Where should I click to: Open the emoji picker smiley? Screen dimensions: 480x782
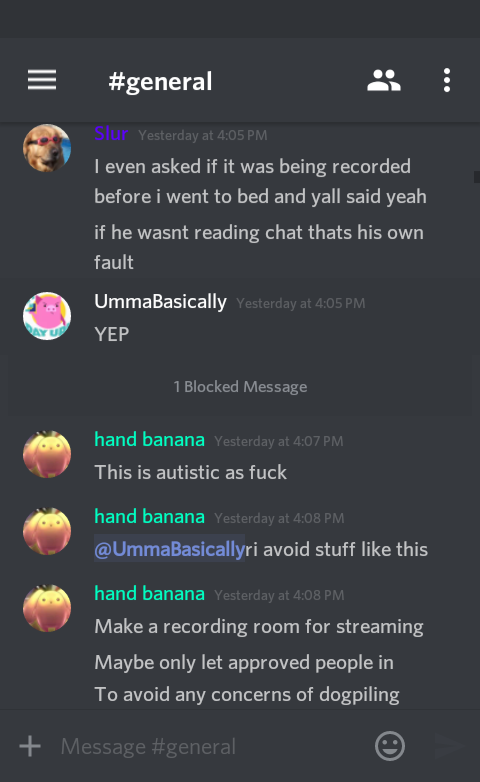(x=390, y=746)
